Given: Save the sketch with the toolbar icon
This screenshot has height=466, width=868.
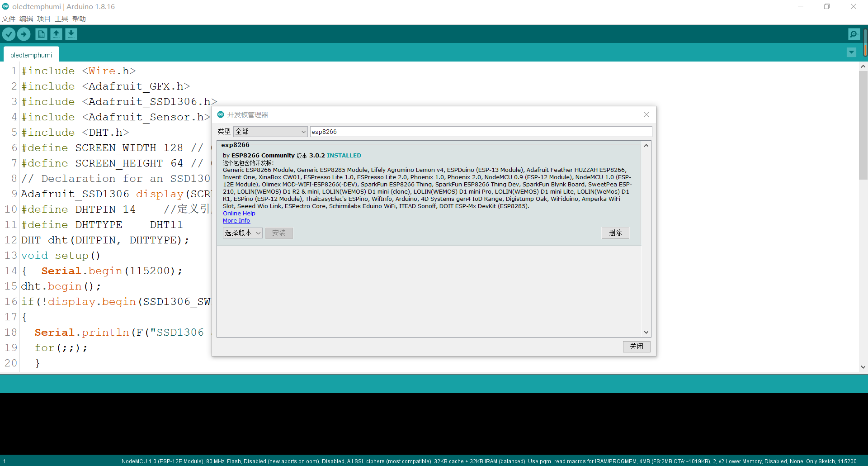Looking at the screenshot, I should (x=71, y=34).
